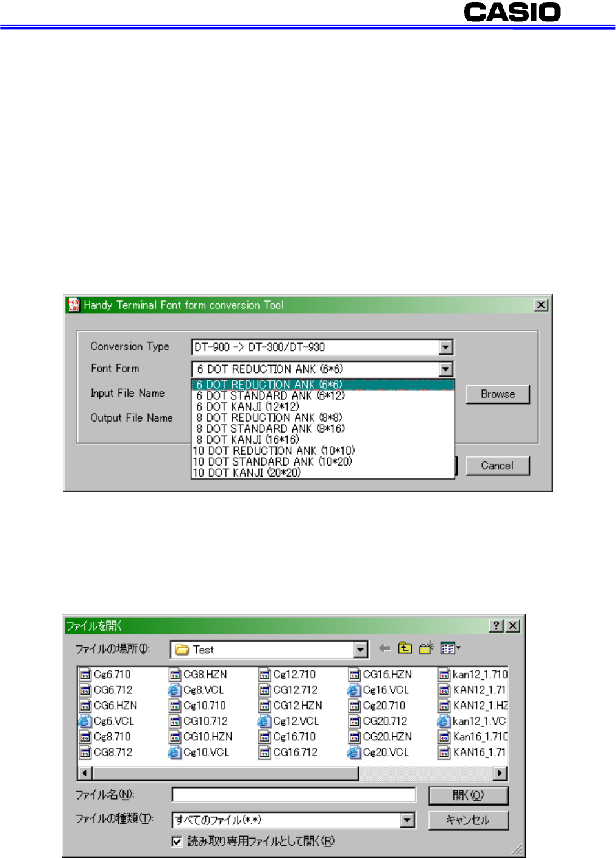This screenshot has height=858, width=616.
Task: Close the ファイルを開く file dialog
Action: (x=513, y=626)
